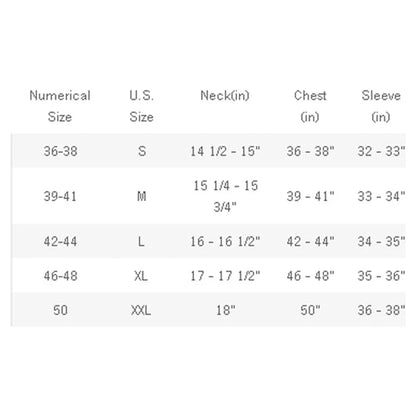
Task: Click the Sleeve (in) column header
Action: coord(381,106)
